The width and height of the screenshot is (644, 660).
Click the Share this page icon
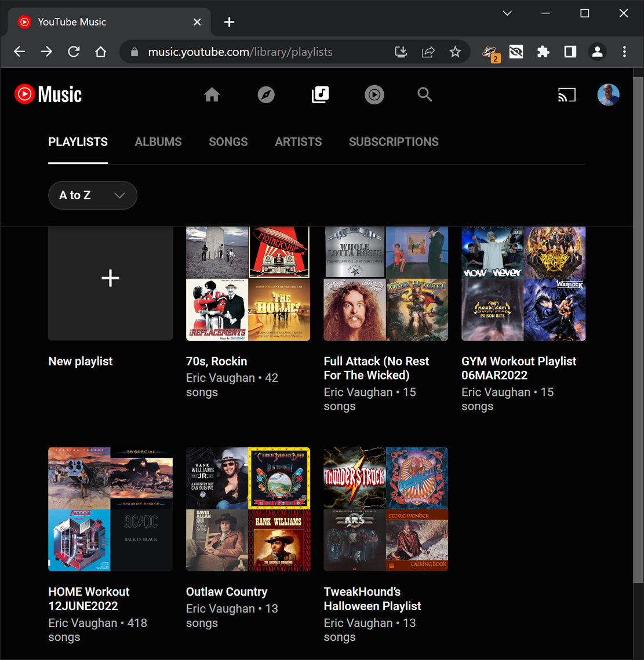click(428, 52)
